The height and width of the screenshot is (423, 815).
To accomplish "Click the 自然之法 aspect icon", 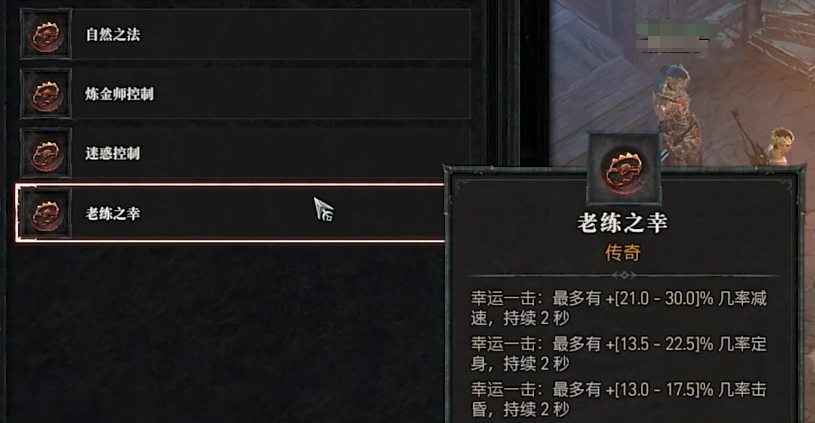I will click(x=46, y=34).
